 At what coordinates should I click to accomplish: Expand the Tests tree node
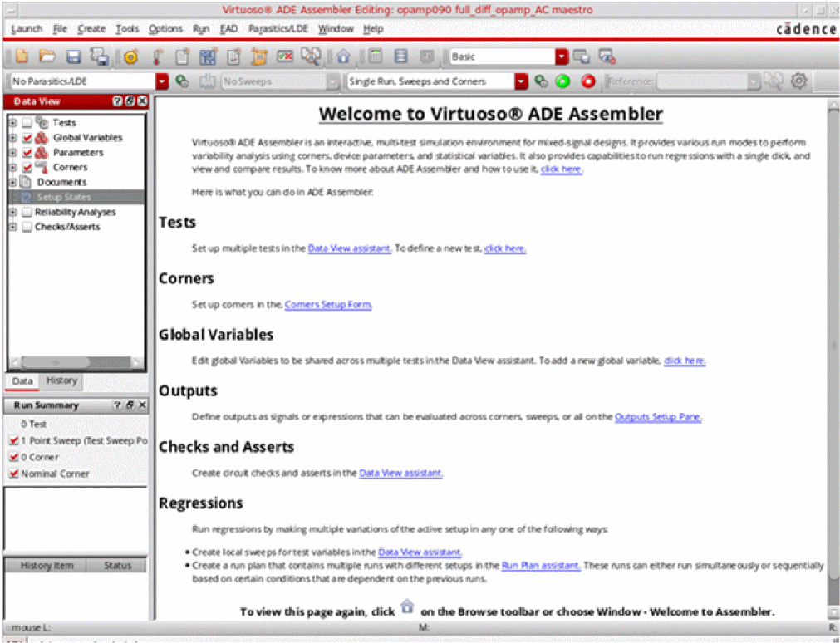pyautogui.click(x=12, y=123)
